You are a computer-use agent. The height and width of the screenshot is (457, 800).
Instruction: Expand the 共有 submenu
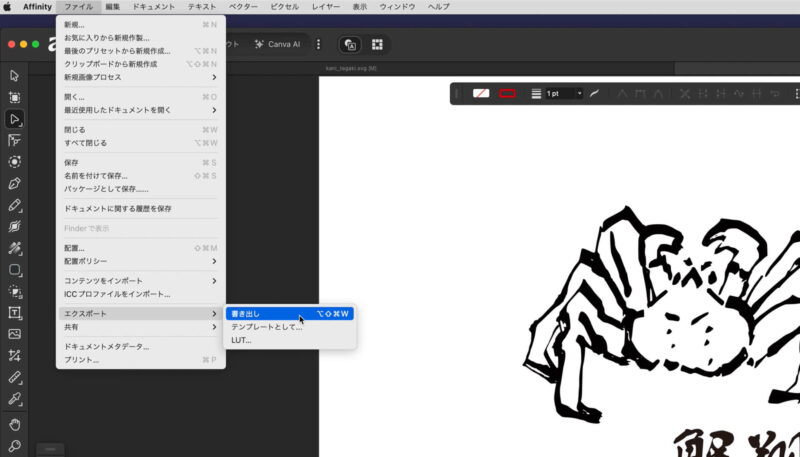tap(141, 327)
